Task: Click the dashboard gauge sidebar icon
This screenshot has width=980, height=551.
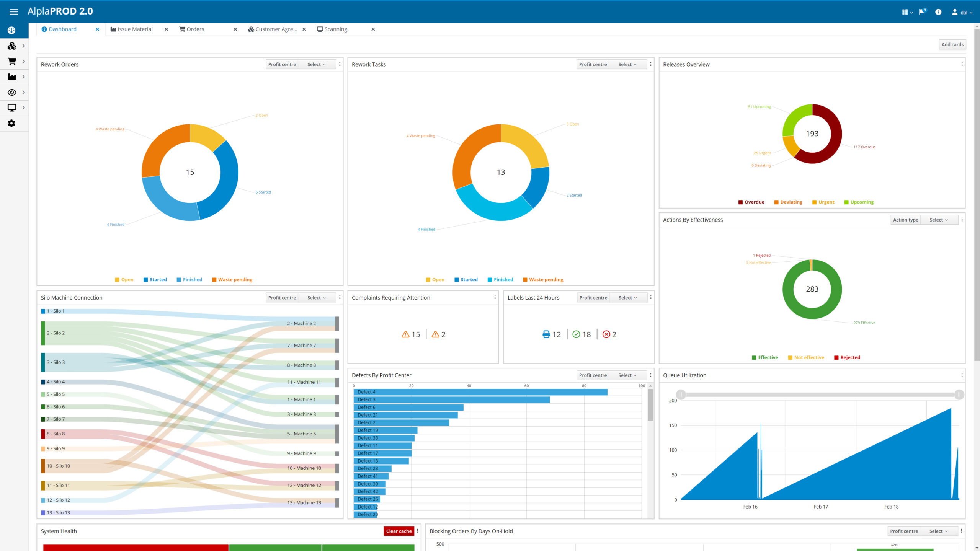Action: (x=12, y=30)
